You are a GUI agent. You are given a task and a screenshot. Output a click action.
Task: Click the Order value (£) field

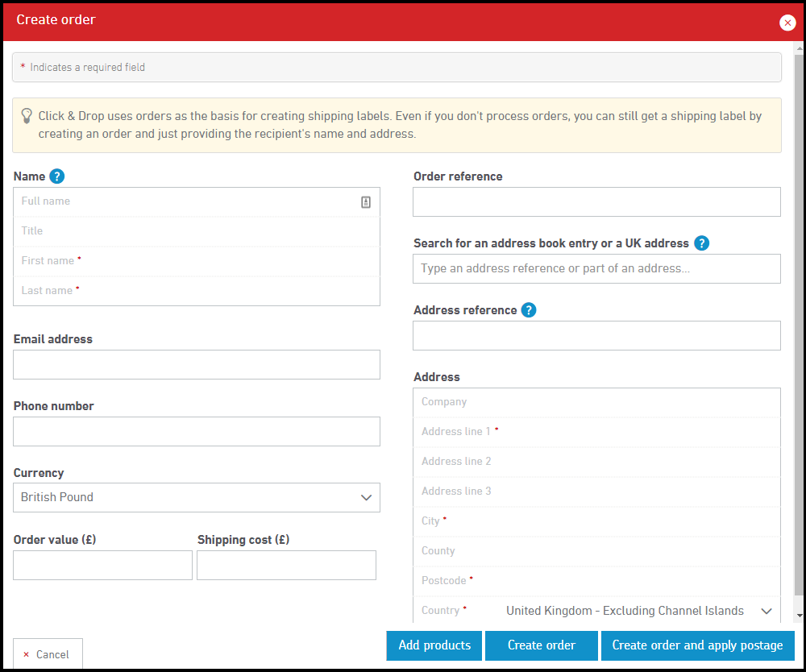[x=102, y=566]
